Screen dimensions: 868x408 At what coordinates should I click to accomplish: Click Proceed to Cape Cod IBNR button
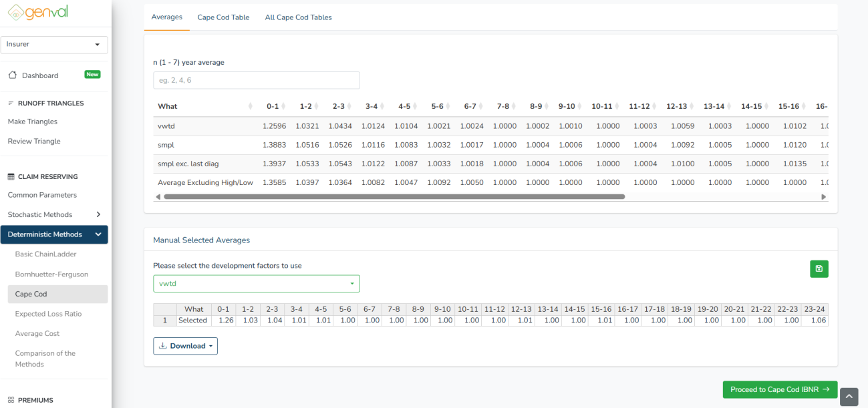pos(779,389)
